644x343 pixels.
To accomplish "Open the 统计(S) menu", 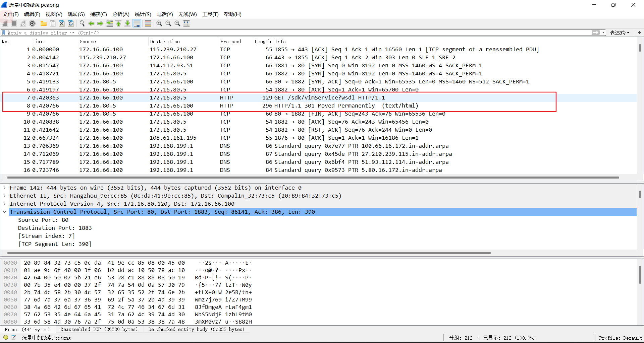I will click(143, 14).
